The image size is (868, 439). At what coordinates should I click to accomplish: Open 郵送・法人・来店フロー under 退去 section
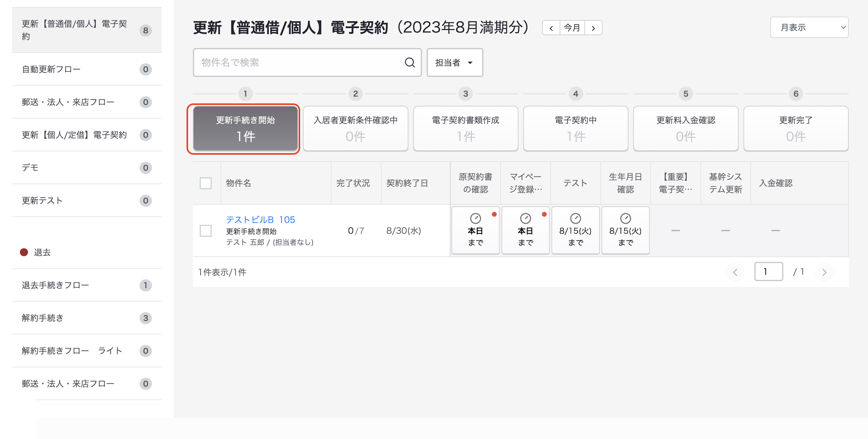click(x=87, y=384)
